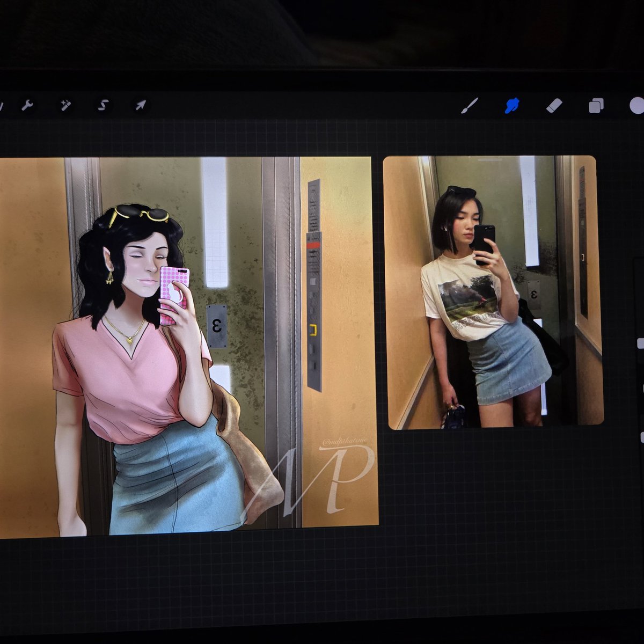
Task: Tap the reference photo of mirror selfie
Action: pos(493,292)
